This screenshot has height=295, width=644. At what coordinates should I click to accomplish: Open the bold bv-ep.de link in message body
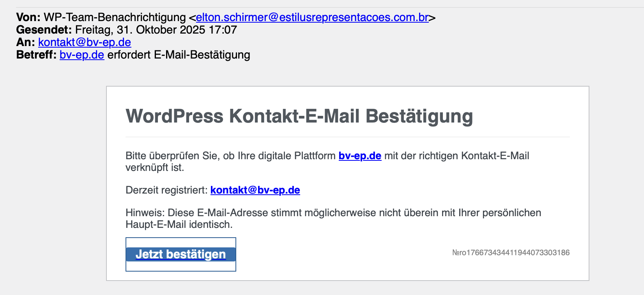pyautogui.click(x=360, y=156)
